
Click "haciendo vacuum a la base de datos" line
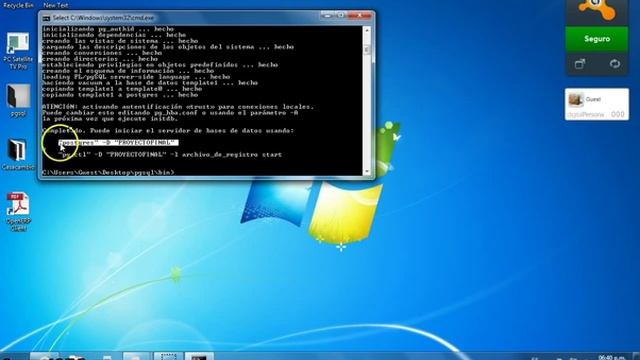point(150,82)
